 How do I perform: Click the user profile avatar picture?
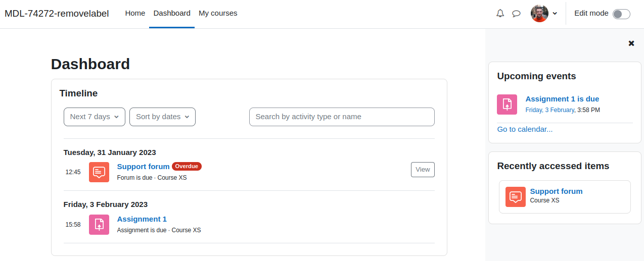[539, 14]
